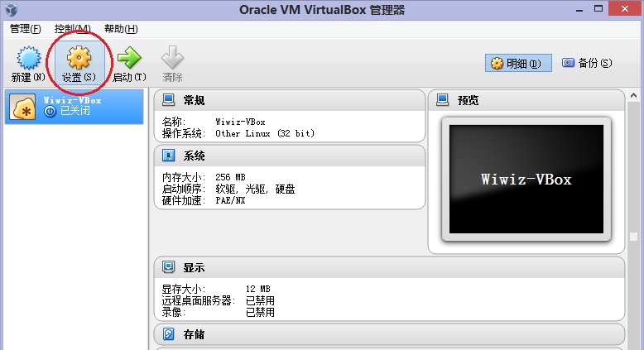Select the Wiwiz-VBox virtual machine entry
The width and height of the screenshot is (644, 350).
click(74, 106)
